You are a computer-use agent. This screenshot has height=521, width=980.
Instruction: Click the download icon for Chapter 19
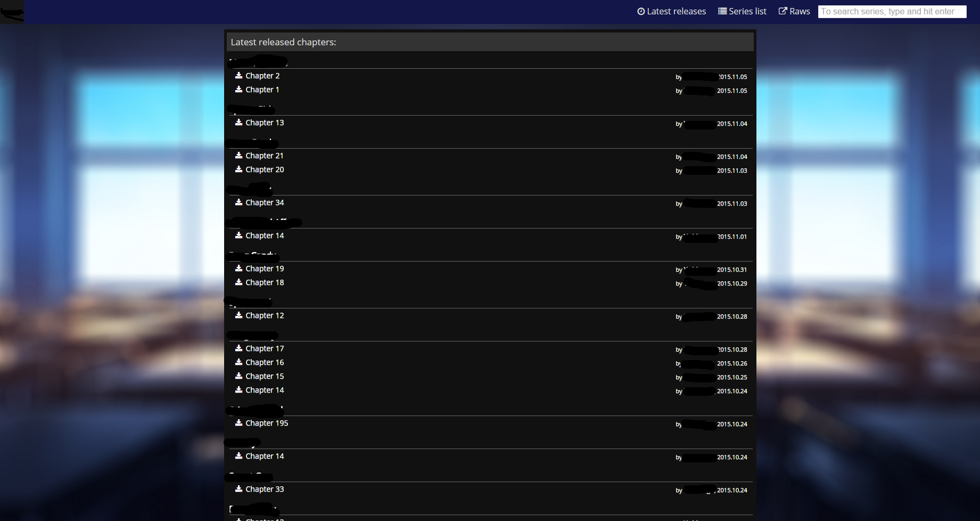pos(239,268)
